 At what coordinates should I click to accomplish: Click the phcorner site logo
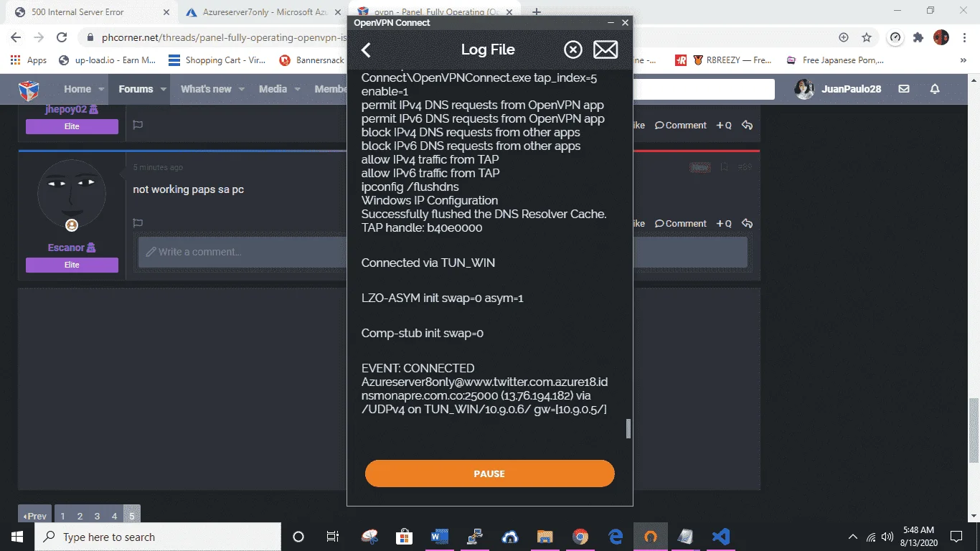[x=29, y=90]
